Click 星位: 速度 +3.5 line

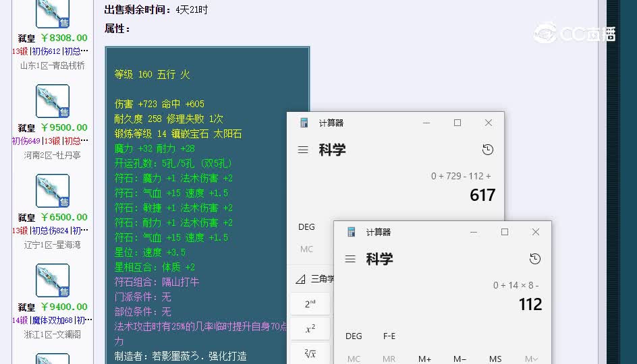150,252
